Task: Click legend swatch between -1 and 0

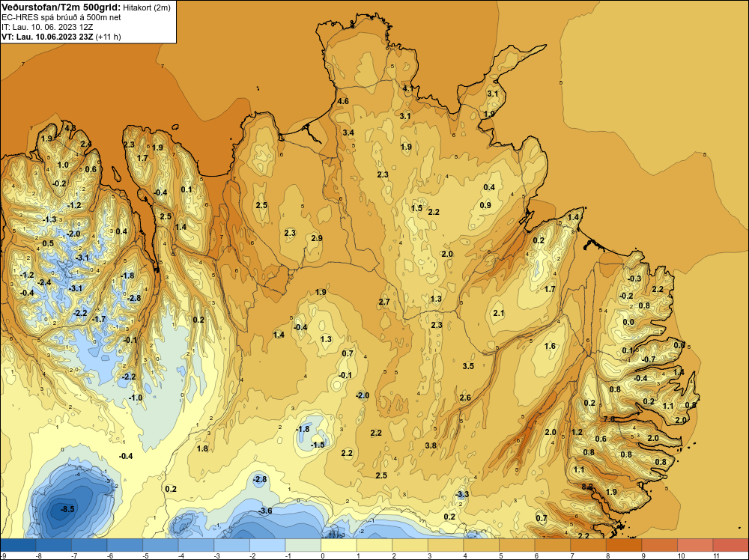Action: tap(303, 545)
